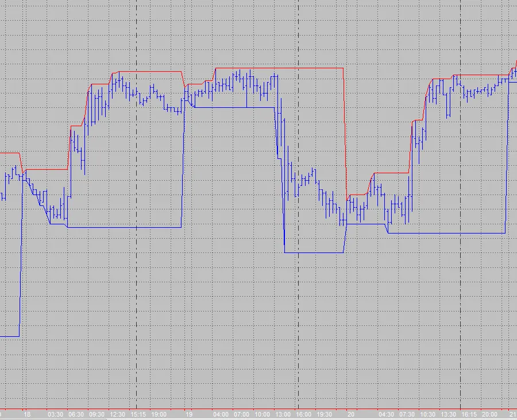The width and height of the screenshot is (517, 420).
Task: Click the date label 18 on time axis
Action: click(x=27, y=414)
